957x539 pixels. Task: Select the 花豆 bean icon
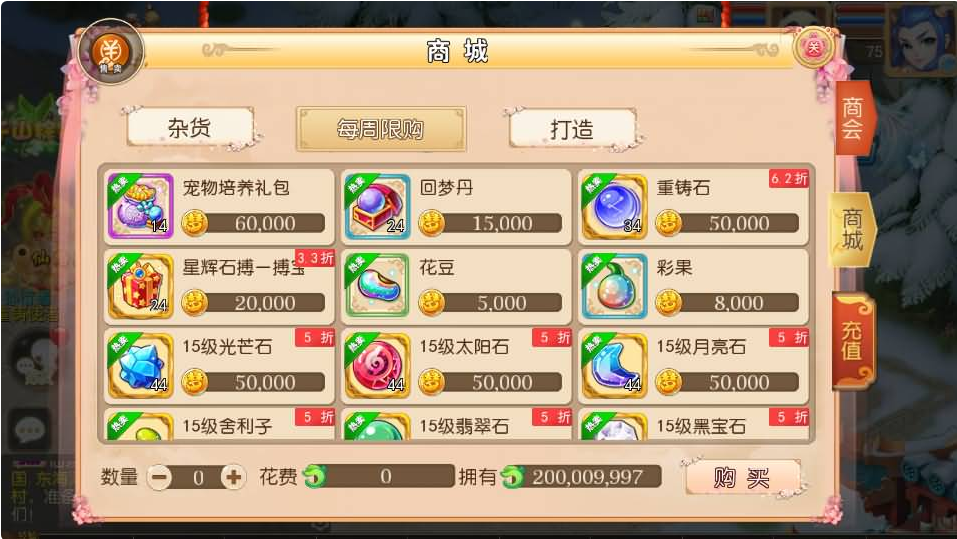pos(377,286)
